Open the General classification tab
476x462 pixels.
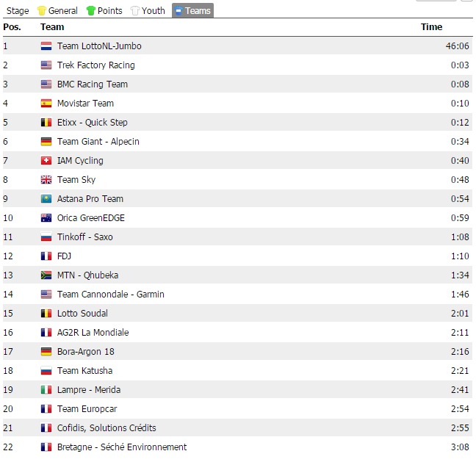(57, 11)
